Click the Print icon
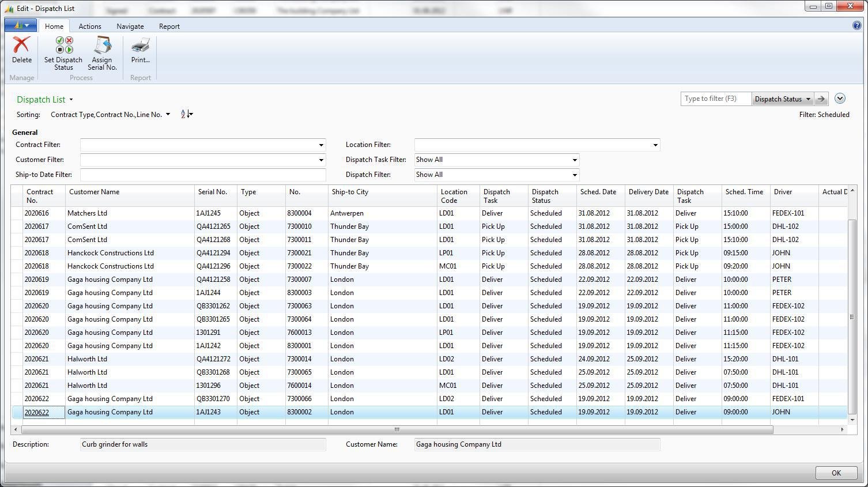 (x=140, y=46)
